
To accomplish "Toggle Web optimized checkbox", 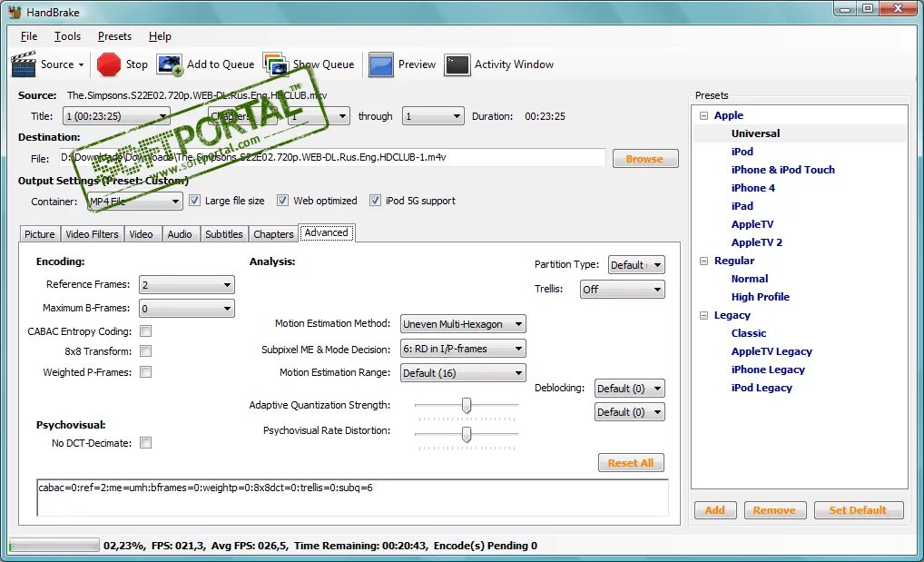I will tap(283, 201).
